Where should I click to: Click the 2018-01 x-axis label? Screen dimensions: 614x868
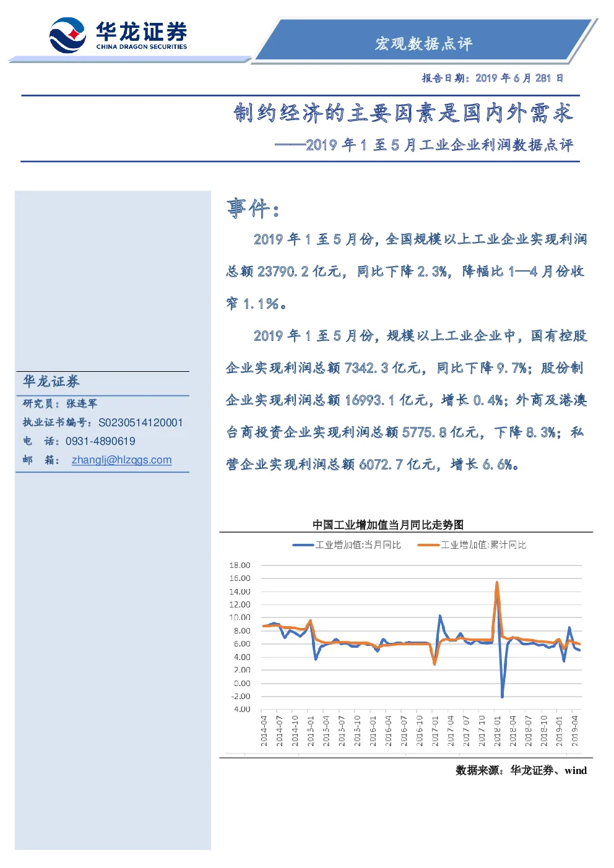[497, 731]
